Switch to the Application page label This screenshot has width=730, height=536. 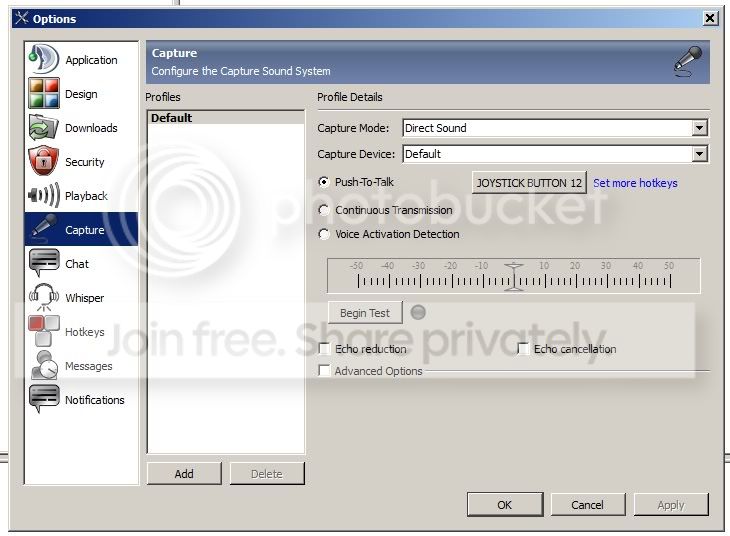(x=91, y=60)
